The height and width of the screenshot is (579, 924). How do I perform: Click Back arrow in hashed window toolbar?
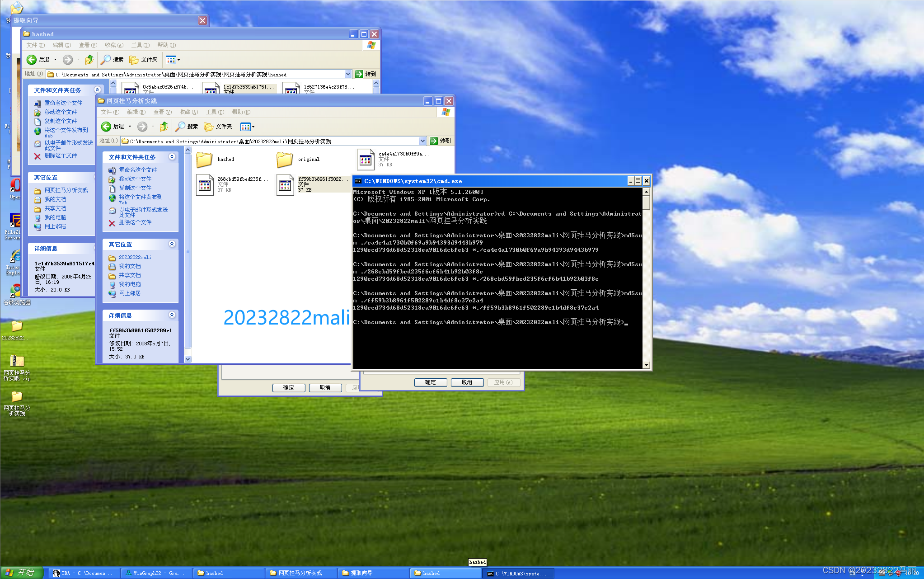32,60
